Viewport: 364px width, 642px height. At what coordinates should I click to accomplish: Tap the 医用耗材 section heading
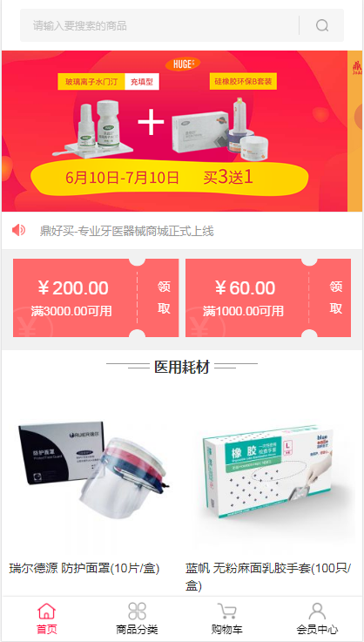(182, 367)
